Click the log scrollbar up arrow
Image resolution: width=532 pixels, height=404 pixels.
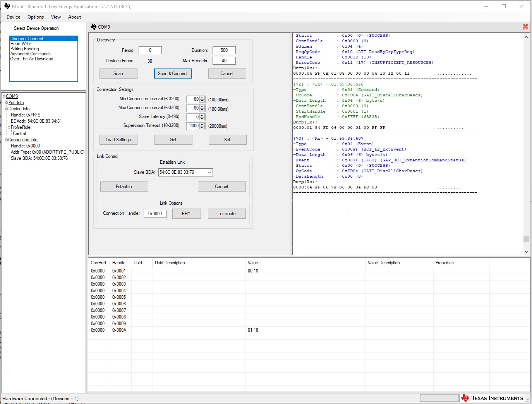click(x=526, y=37)
